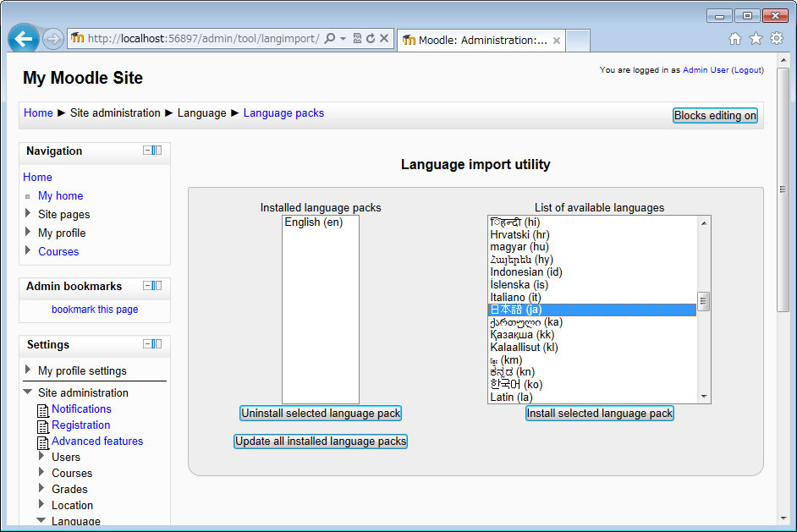The image size is (797, 532).
Task: Click the browser Back arrow button
Action: [24, 39]
